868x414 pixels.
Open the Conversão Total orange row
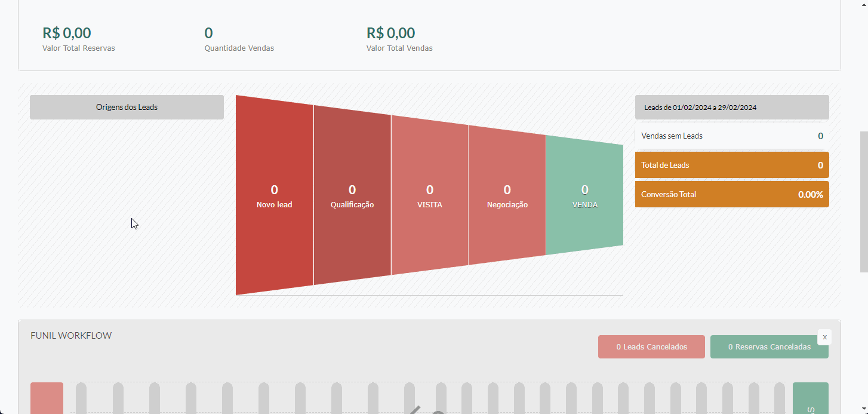(x=732, y=194)
